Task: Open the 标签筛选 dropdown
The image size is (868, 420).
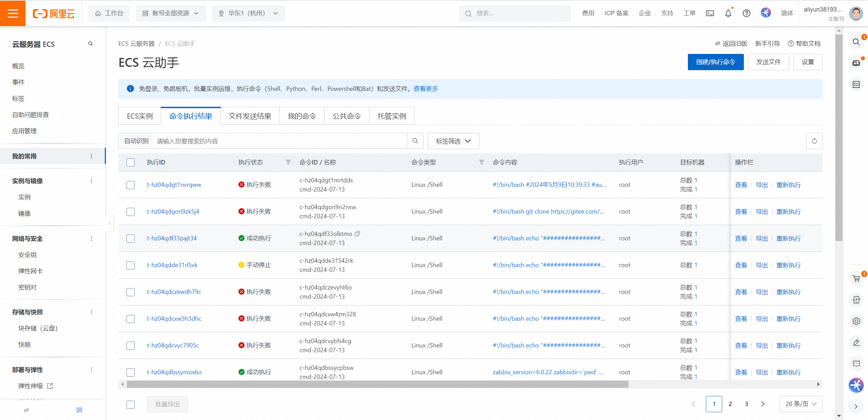Action: pyautogui.click(x=453, y=141)
